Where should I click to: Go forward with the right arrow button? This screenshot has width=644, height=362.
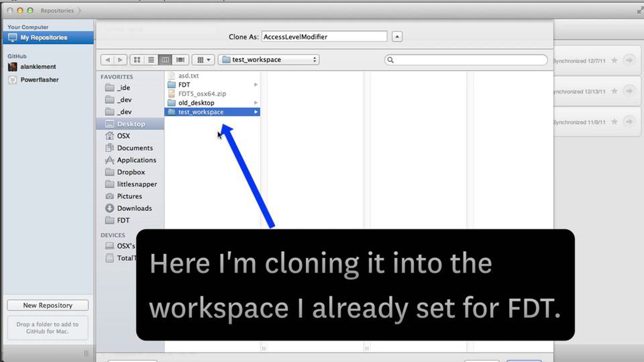coord(120,60)
